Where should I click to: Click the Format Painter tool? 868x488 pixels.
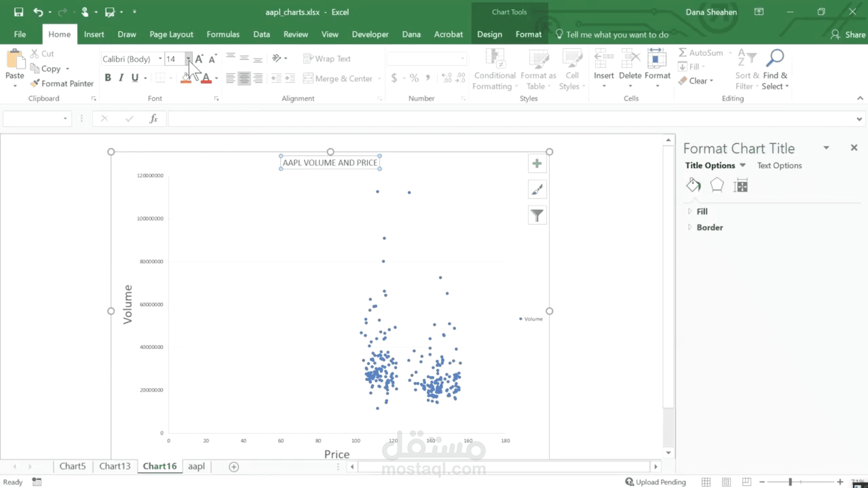[x=62, y=84]
